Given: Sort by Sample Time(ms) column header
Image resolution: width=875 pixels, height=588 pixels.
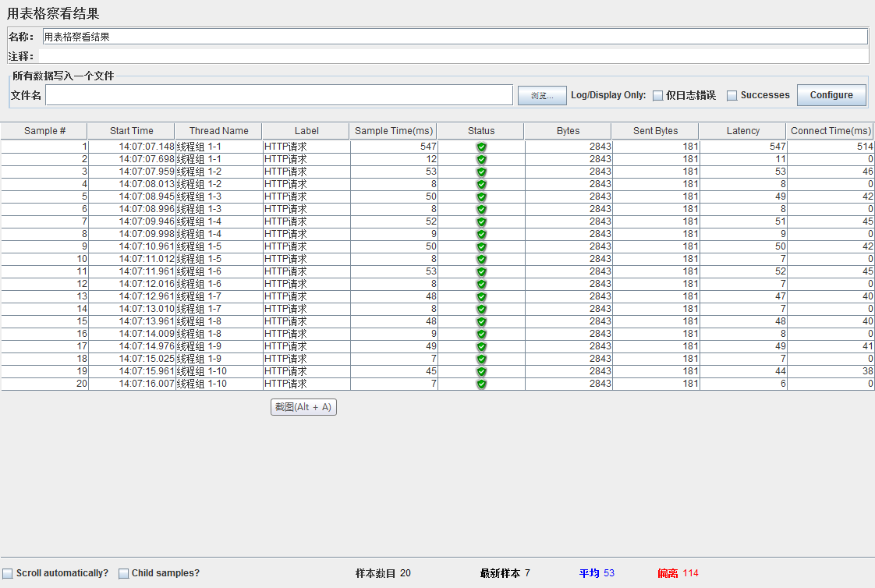Looking at the screenshot, I should (393, 131).
